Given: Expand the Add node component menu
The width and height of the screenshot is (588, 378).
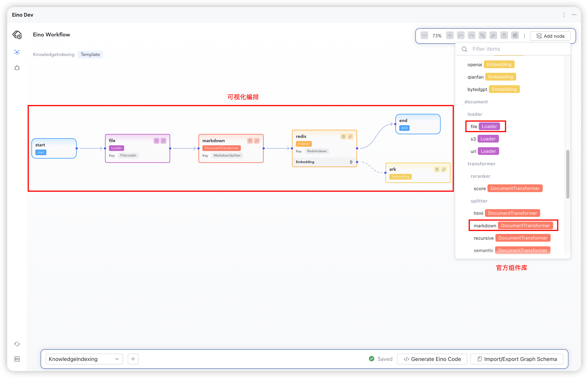Looking at the screenshot, I should click(550, 36).
